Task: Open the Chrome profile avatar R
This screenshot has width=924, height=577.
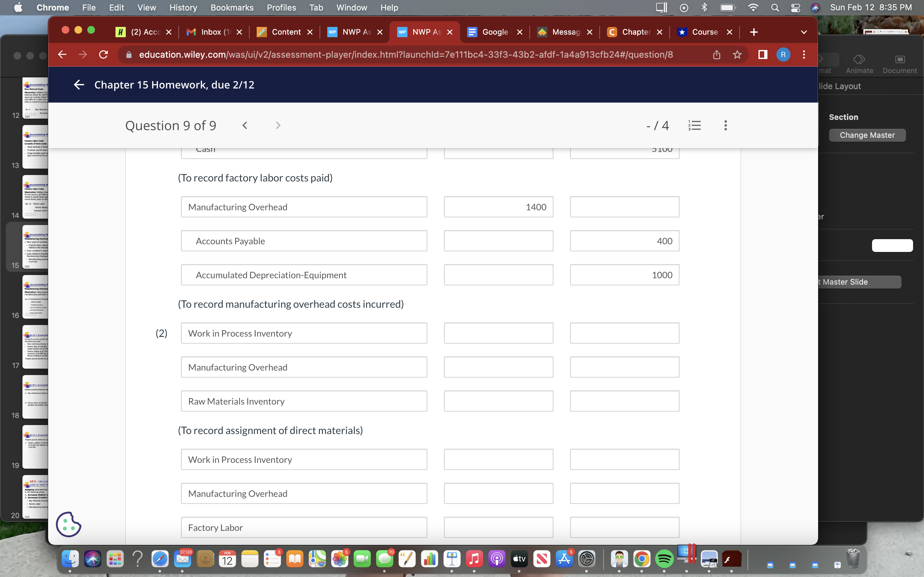Action: pyautogui.click(x=783, y=54)
